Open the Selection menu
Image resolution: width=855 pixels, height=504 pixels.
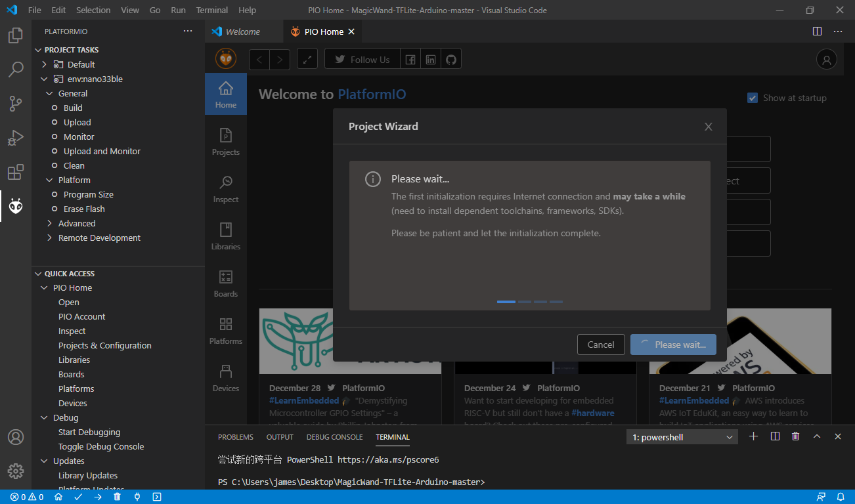(93, 10)
